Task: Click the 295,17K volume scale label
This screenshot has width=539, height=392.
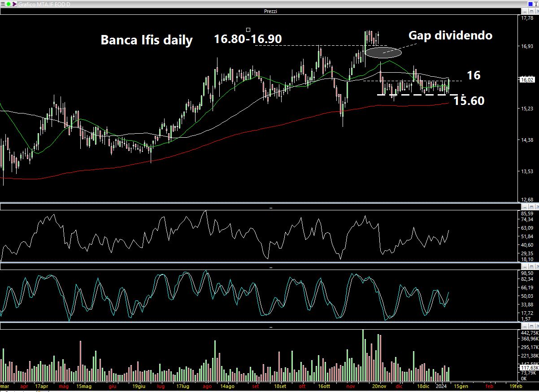Action: coord(530,347)
